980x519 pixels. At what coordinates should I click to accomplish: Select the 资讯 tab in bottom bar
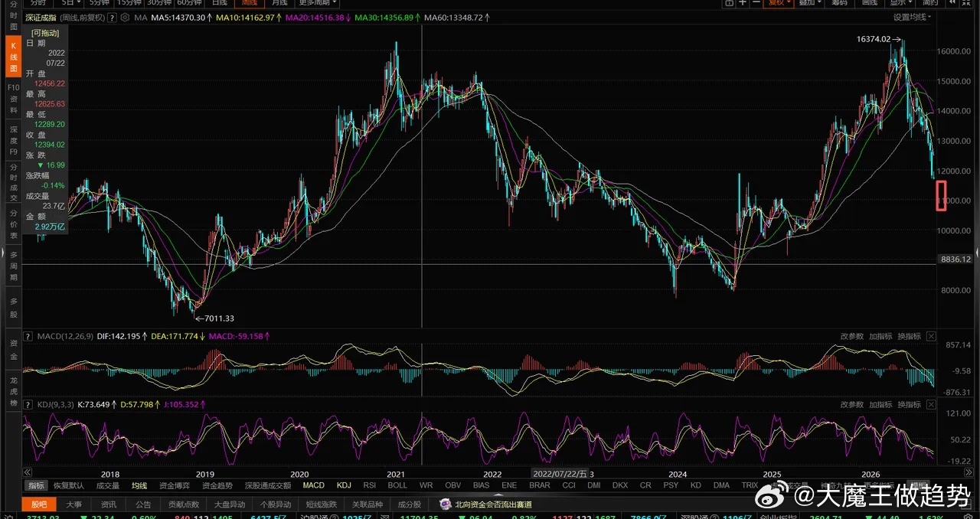pos(109,504)
